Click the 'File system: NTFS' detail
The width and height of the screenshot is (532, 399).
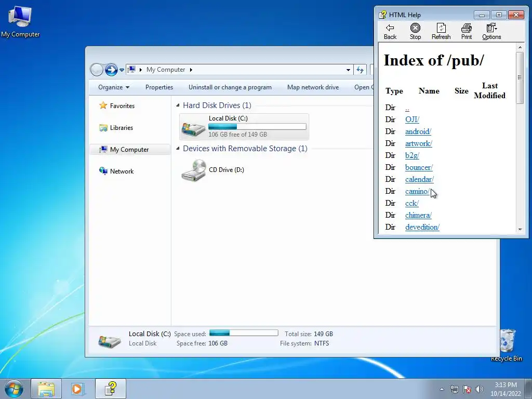[x=304, y=343]
